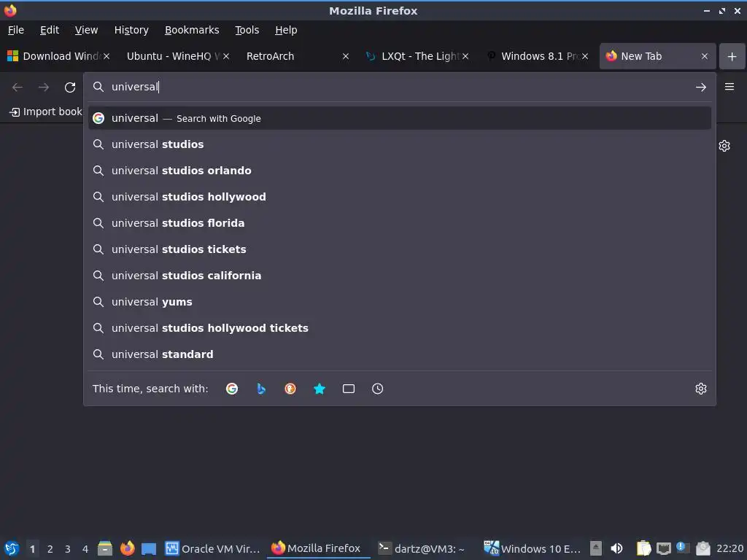This screenshot has height=560, width=747.
Task: Show desktop icon in taskbar
Action: click(149, 548)
